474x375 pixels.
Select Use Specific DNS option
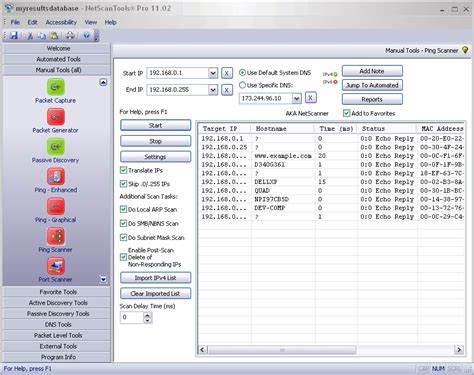242,85
